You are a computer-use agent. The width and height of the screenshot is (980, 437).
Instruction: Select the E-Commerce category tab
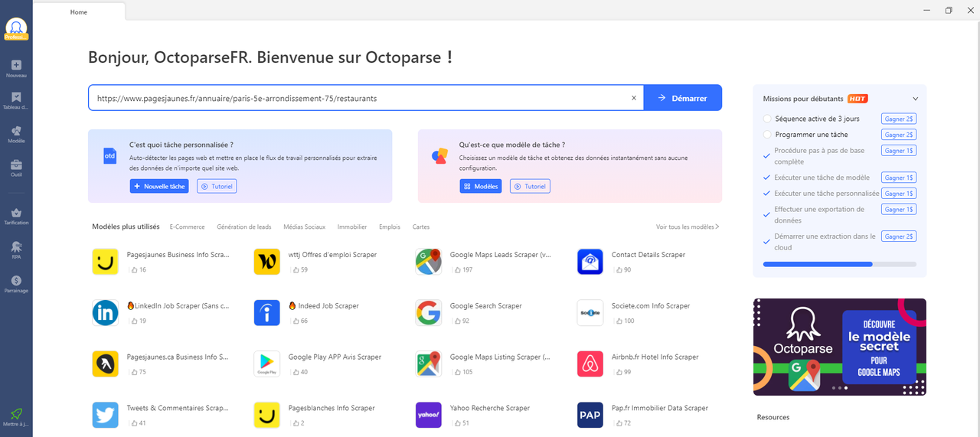188,227
